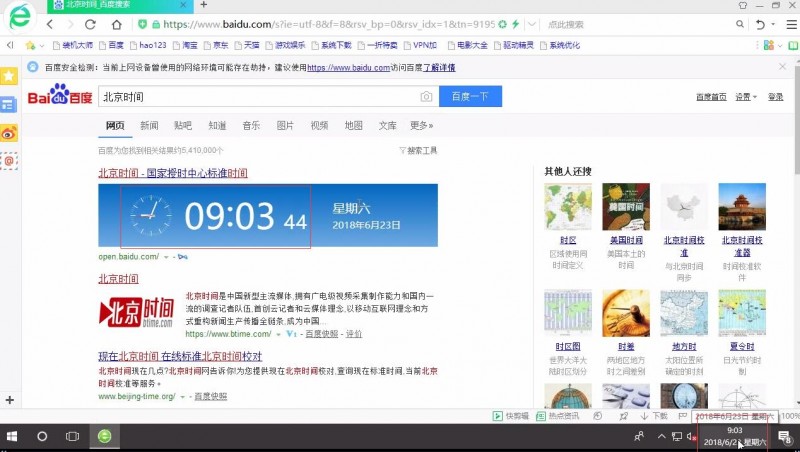Image resolution: width=800 pixels, height=452 pixels.
Task: Open 热点资讯 in the status bar
Action: 558,416
